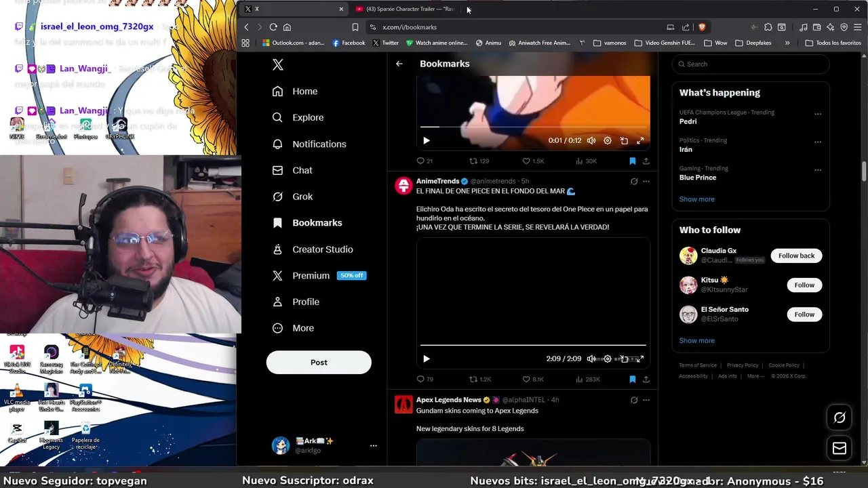Like the post with 1.5K likes

pos(533,161)
